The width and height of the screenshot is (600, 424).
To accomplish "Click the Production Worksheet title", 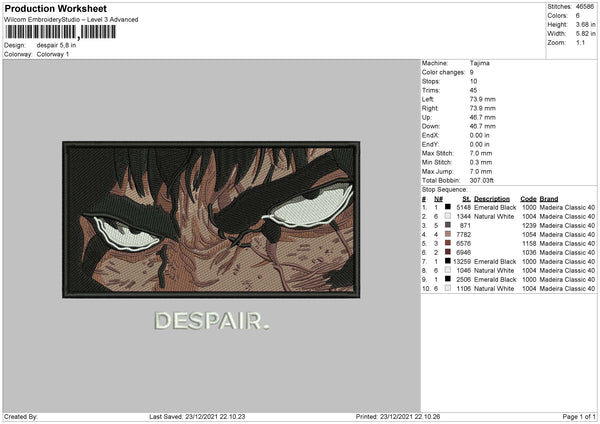I will pos(55,8).
